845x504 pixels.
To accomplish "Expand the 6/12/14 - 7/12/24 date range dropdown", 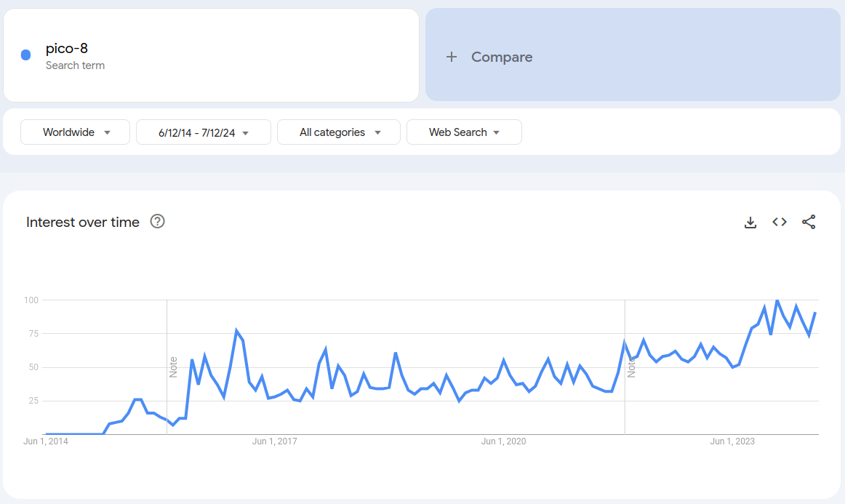I will click(x=204, y=132).
